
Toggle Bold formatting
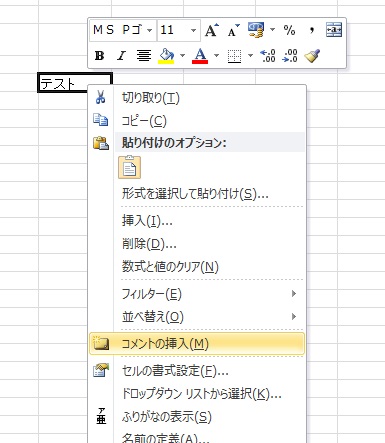[x=99, y=56]
